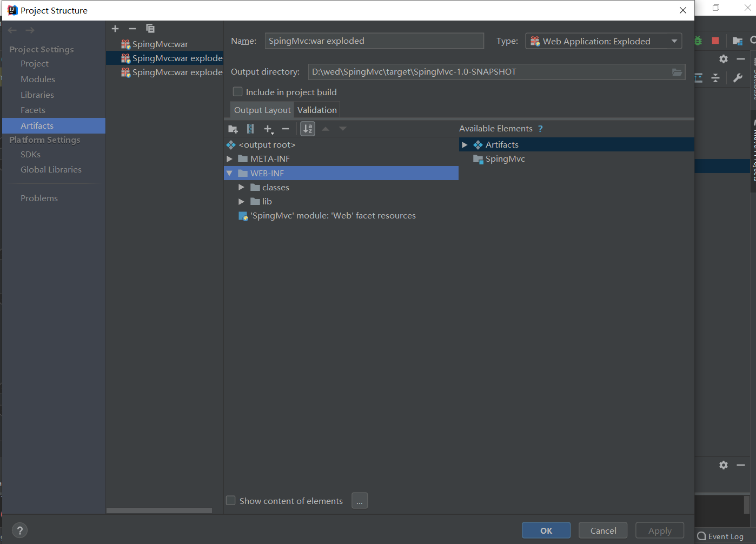Click the Apply button
Image resolution: width=756 pixels, height=544 pixels.
659,530
